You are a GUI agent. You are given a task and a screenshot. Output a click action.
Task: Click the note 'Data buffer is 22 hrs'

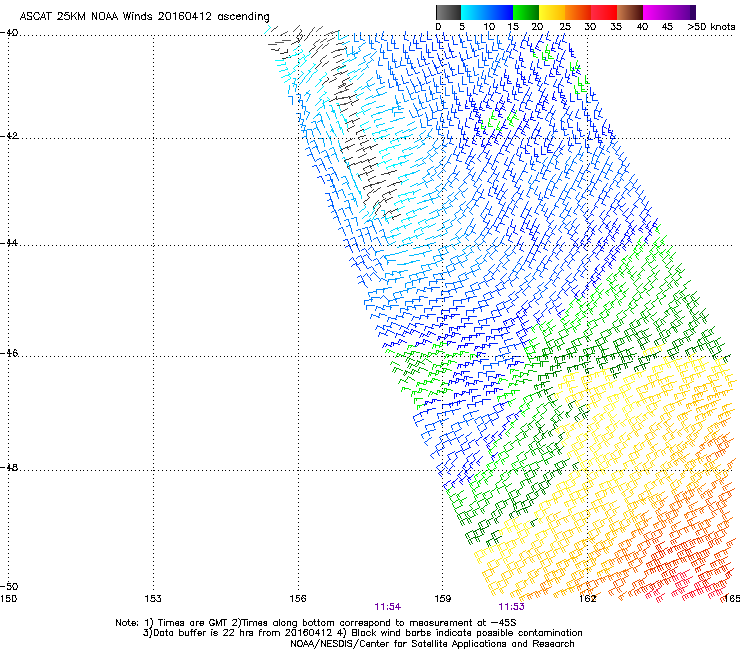click(204, 633)
